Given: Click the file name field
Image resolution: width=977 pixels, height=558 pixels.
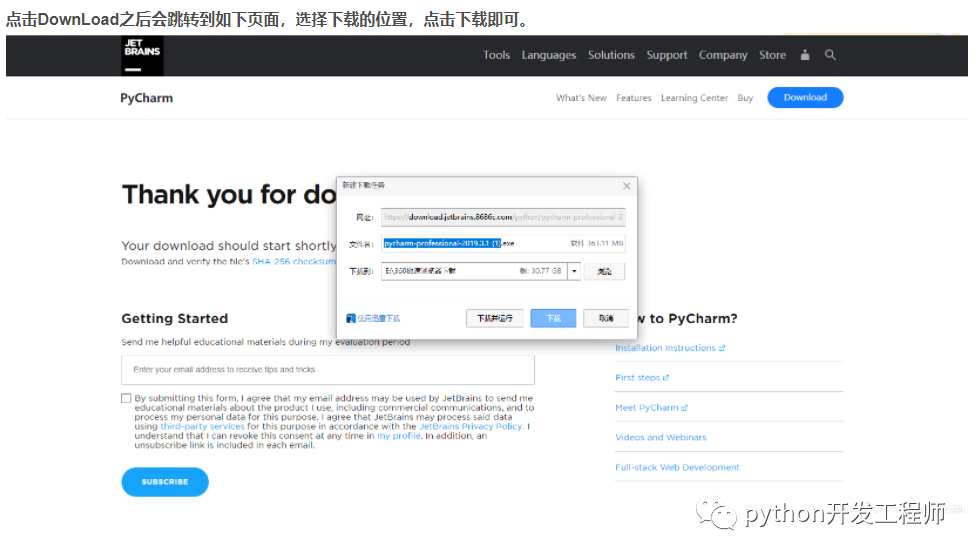Looking at the screenshot, I should tap(503, 244).
